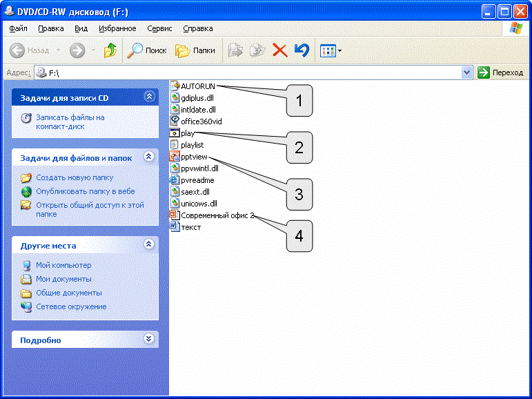Screen dimensions: 532x399
Task: Select the saext.dll file
Action: 190,192
